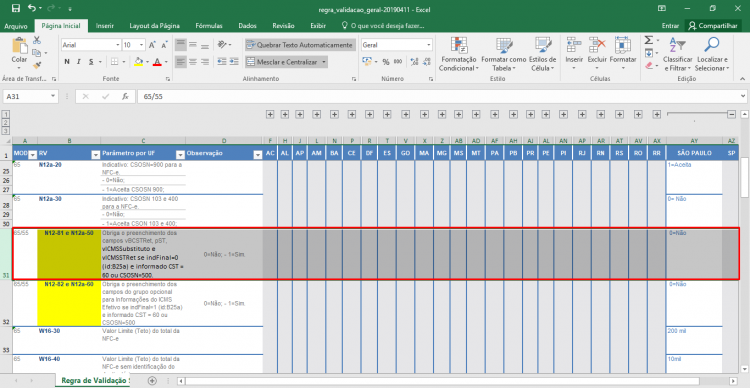Click the yellow fill color button
The height and width of the screenshot is (388, 750).
tap(139, 62)
